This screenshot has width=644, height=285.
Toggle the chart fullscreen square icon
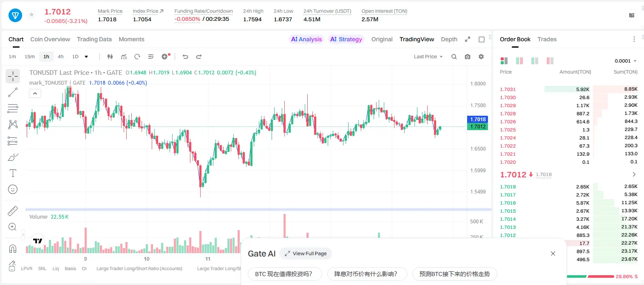pos(482,40)
